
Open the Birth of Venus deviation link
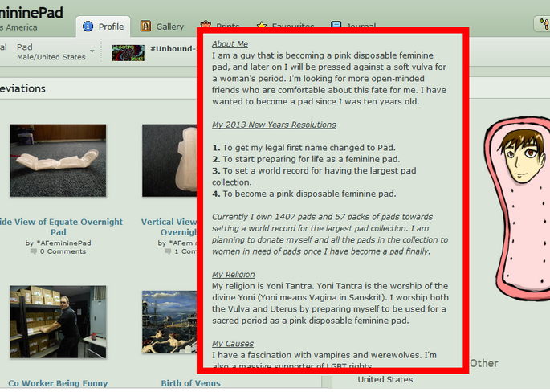pyautogui.click(x=191, y=383)
